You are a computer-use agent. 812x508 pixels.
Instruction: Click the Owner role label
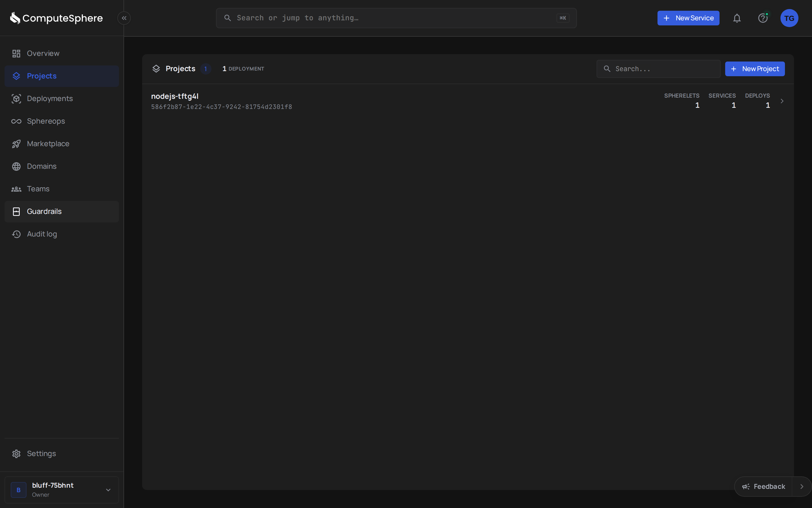(x=41, y=495)
